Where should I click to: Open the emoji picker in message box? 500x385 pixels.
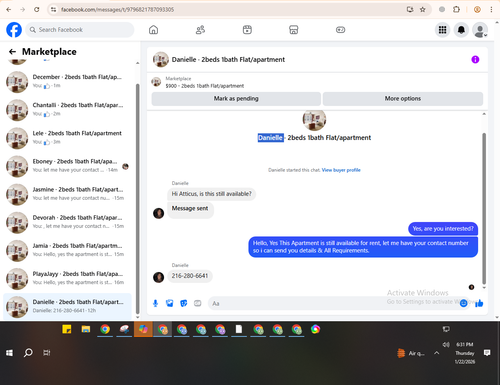[463, 303]
